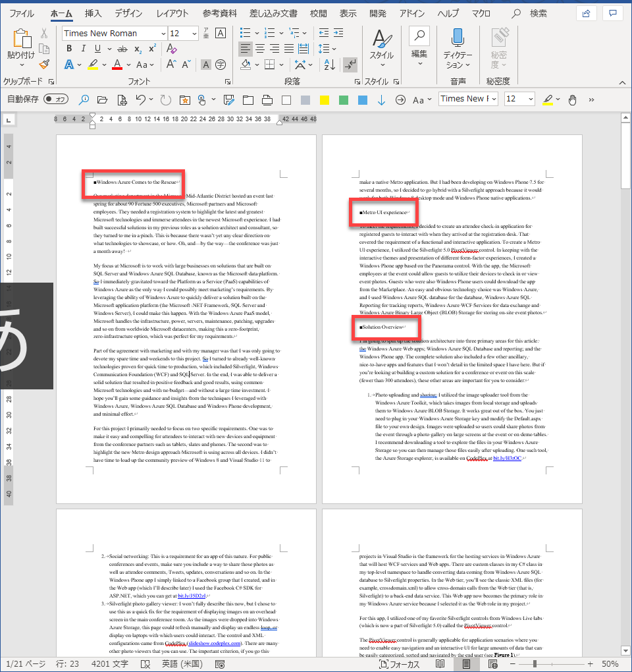This screenshot has height=672, width=632.
Task: Apply strikethrough formatting
Action: 122,49
